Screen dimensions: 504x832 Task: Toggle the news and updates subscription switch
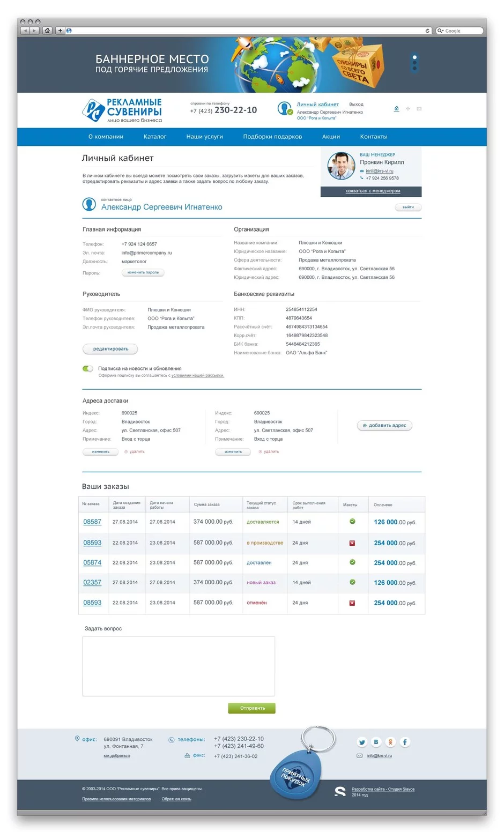click(88, 369)
